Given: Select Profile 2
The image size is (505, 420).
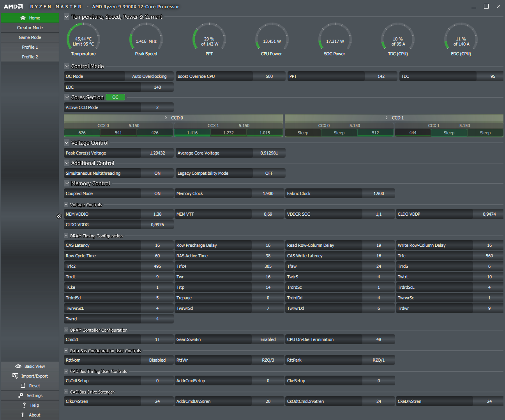Looking at the screenshot, I should [x=30, y=57].
